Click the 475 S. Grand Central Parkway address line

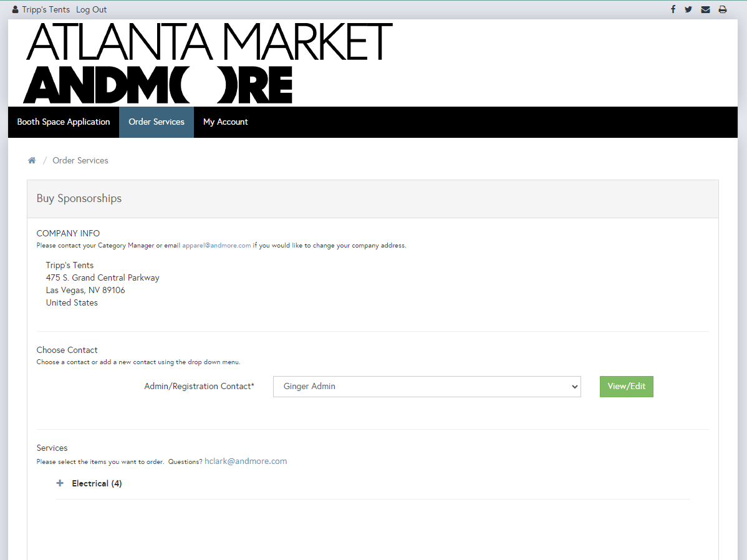tap(102, 278)
